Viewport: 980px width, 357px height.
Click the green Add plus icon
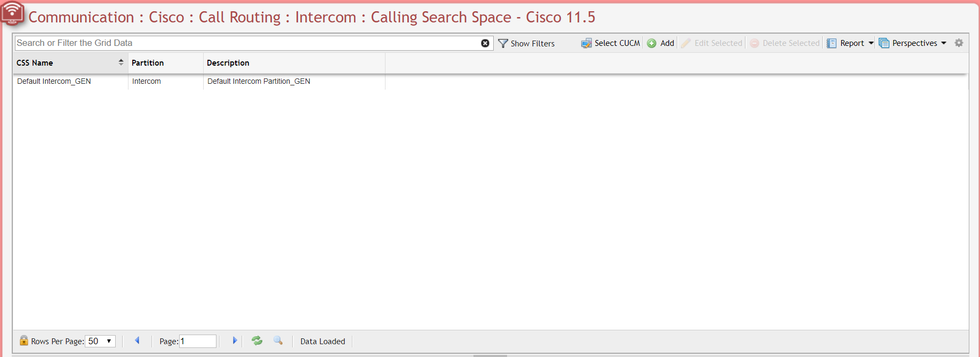[651, 43]
